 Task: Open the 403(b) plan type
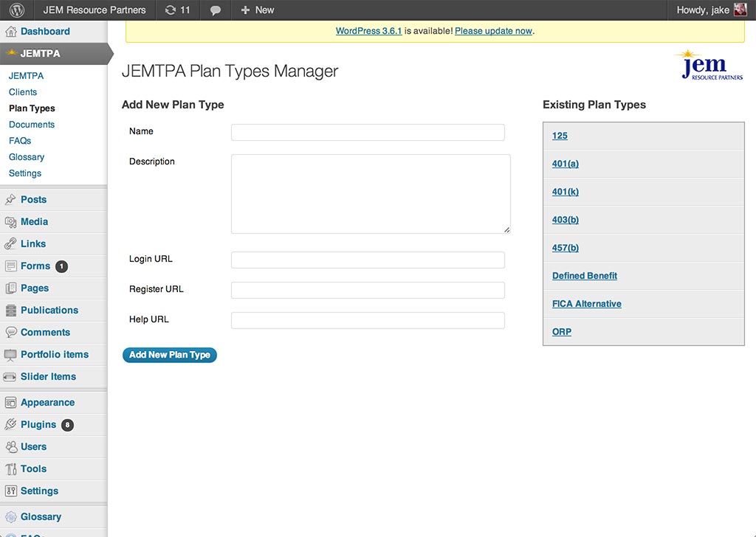pyautogui.click(x=566, y=220)
